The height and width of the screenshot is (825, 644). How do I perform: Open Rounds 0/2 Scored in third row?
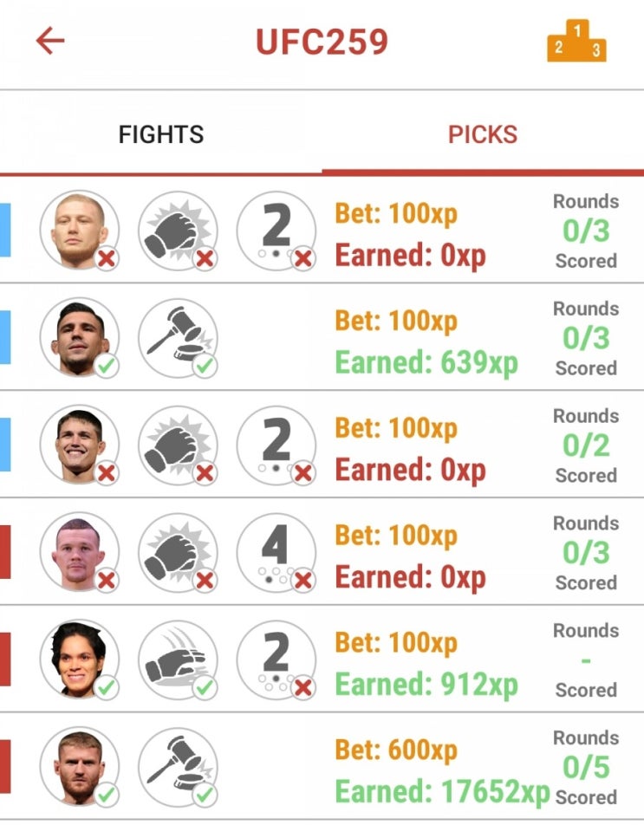pyautogui.click(x=586, y=445)
